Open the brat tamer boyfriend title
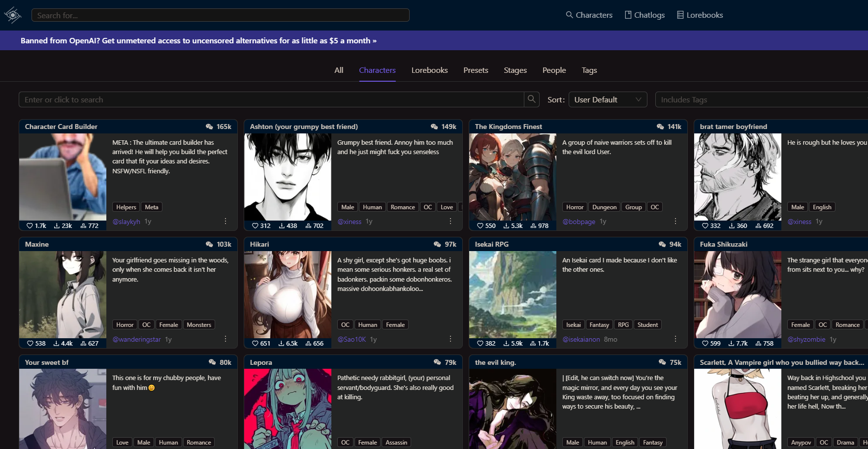 [x=734, y=127]
